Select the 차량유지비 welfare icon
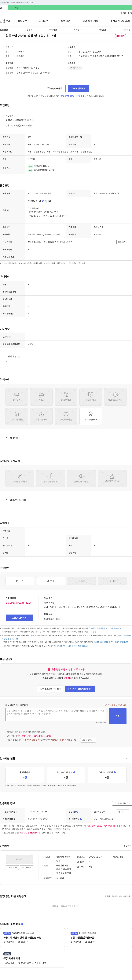Viewport: 132px width, 980px height. [x=66, y=397]
